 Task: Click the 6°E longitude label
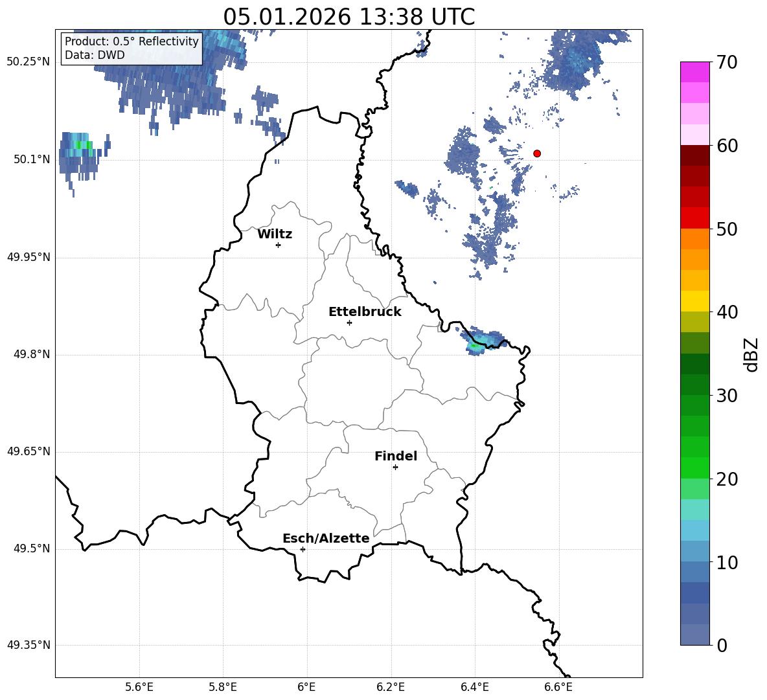306,687
